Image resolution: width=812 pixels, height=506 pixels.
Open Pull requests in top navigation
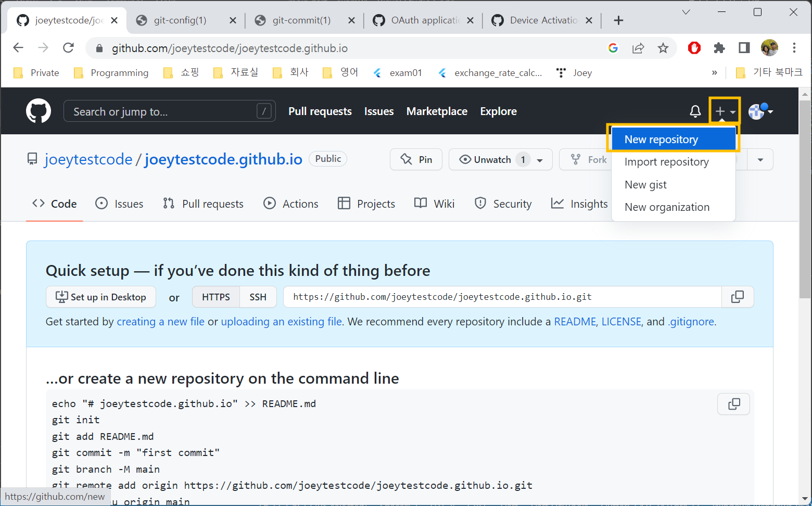click(320, 111)
